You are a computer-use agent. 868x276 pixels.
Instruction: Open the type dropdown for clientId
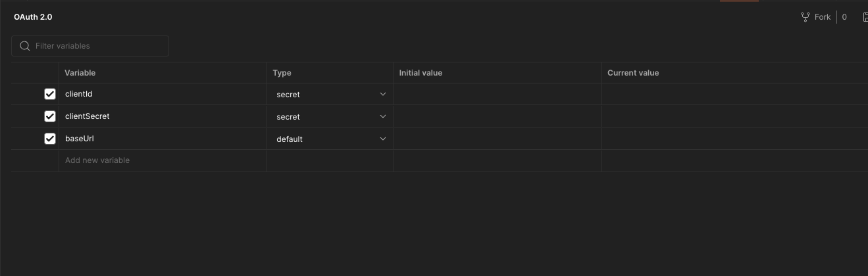pyautogui.click(x=330, y=95)
